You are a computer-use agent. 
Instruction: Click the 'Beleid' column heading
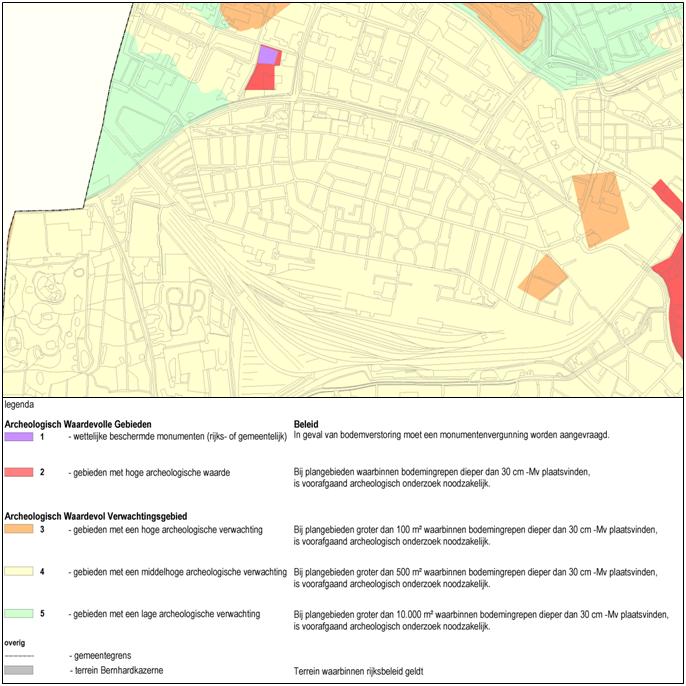[x=306, y=424]
